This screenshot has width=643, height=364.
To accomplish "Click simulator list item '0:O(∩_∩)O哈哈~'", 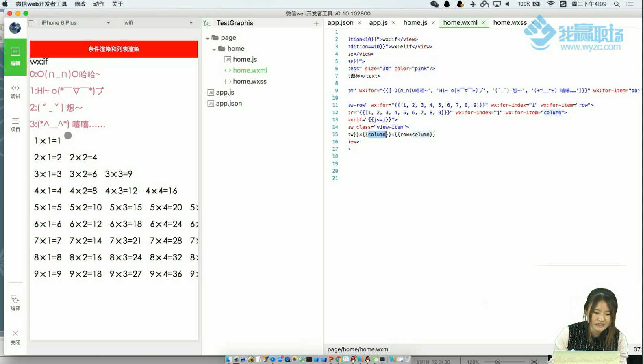I will [x=65, y=74].
